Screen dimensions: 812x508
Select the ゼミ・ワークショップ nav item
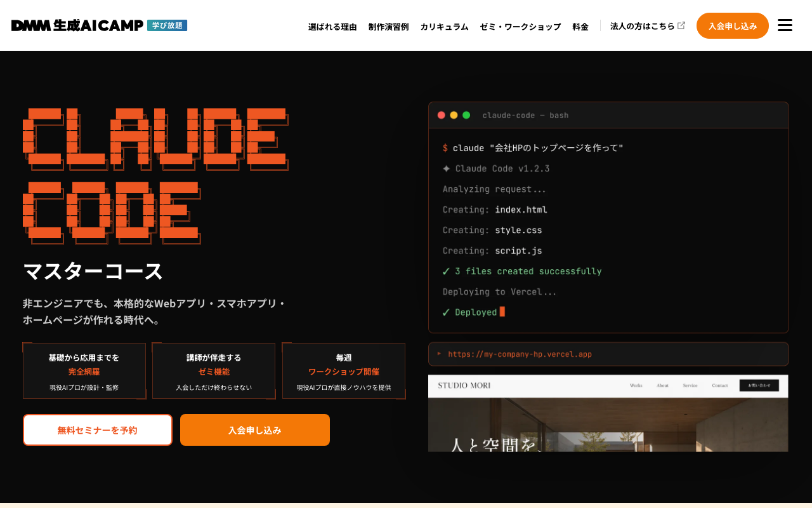click(520, 27)
